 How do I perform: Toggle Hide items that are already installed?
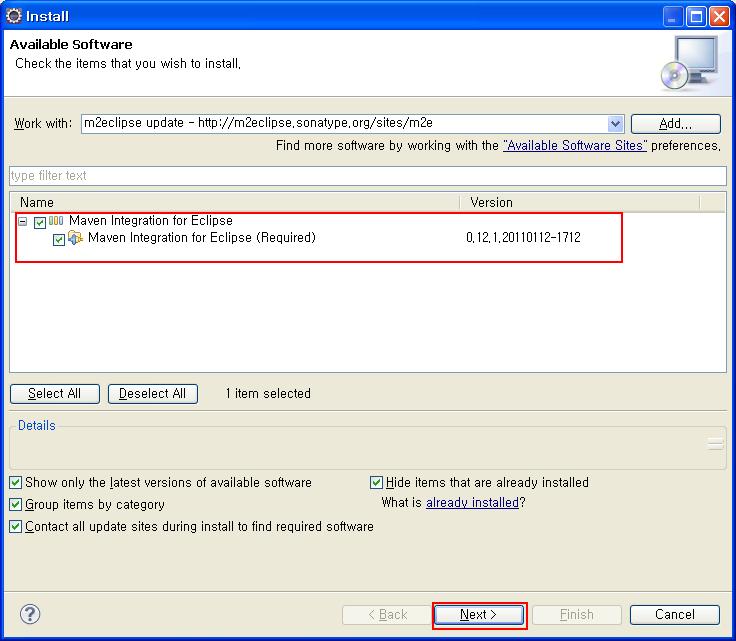click(x=376, y=482)
